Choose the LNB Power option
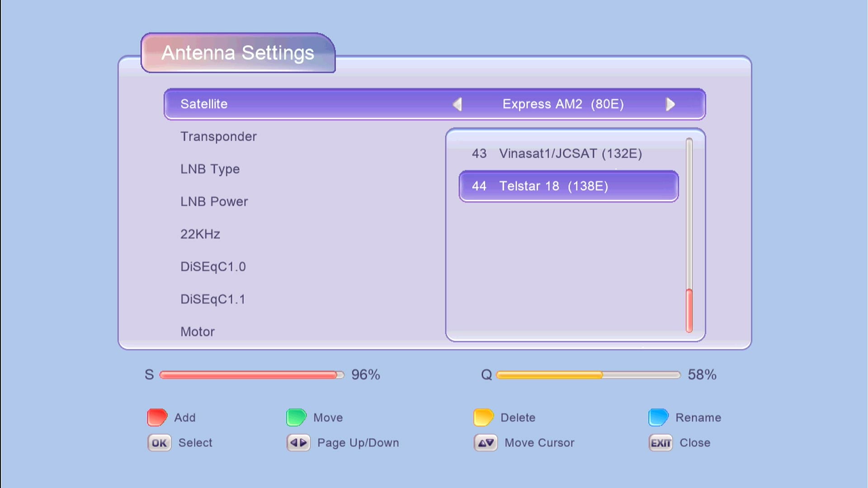 (214, 202)
